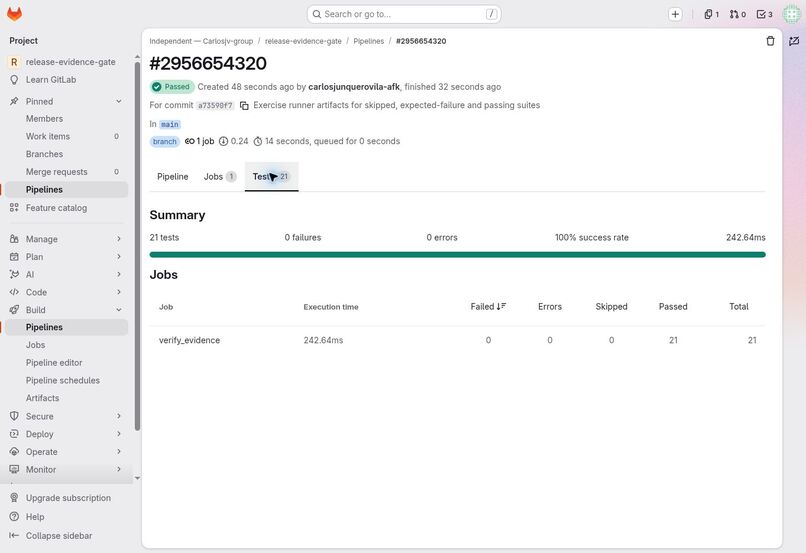Screen dimensions: 806x553
Task: Click the Monitor screen icon
Action: click(x=14, y=469)
